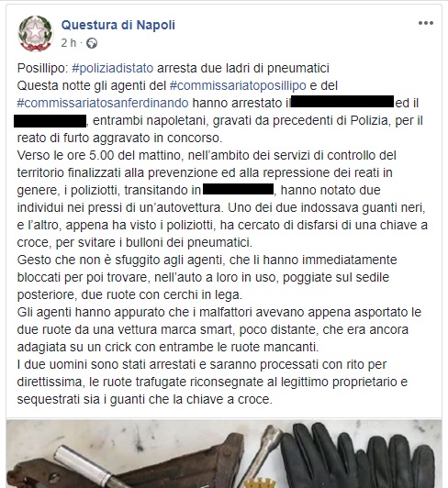Follow the #commissariatosanferdinando hashtag
448x488 pixels.
[x=103, y=103]
